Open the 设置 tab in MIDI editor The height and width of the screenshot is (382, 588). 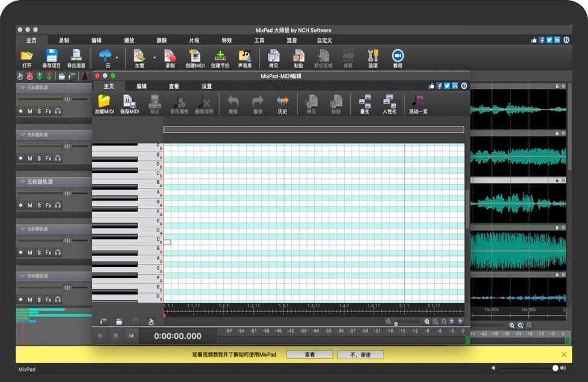pos(207,86)
